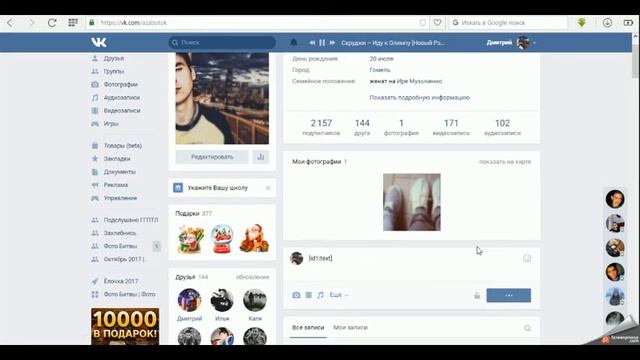Open friend Катя's avatar

[x=255, y=300]
